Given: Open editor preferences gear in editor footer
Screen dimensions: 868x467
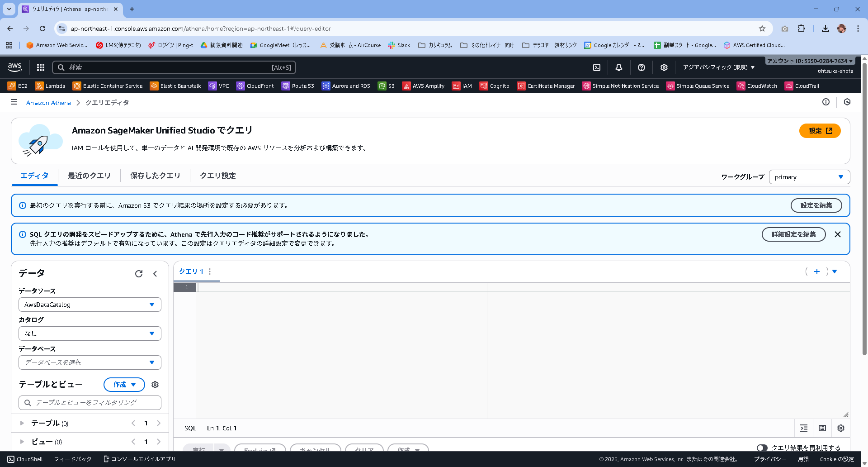Looking at the screenshot, I should [841, 428].
